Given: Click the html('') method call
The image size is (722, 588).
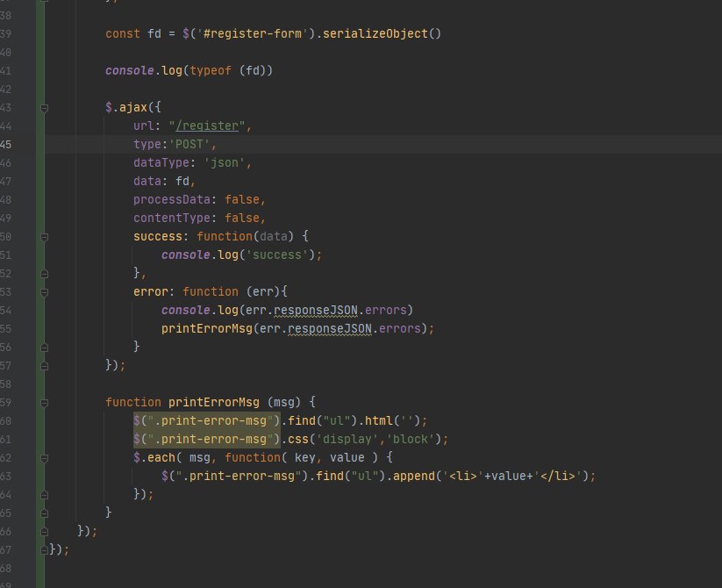Looking at the screenshot, I should tap(392, 420).
